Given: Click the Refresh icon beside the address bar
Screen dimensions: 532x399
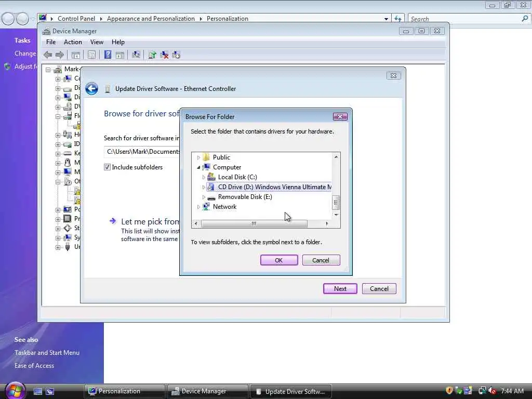Looking at the screenshot, I should pyautogui.click(x=398, y=19).
